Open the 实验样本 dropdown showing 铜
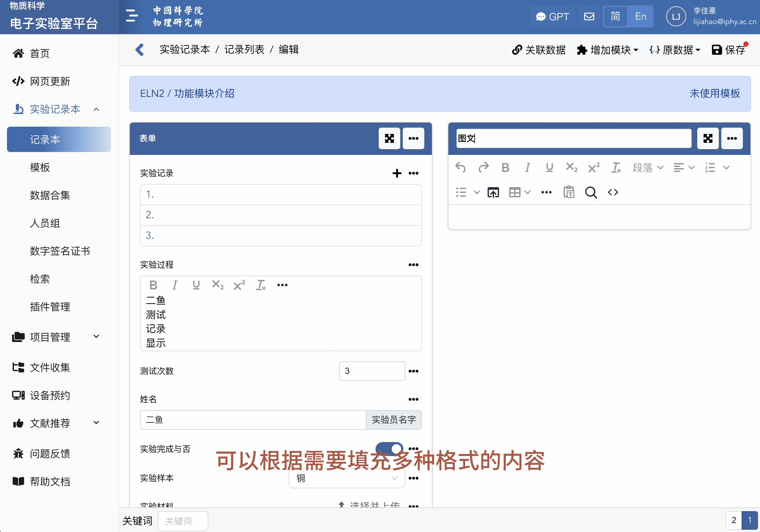Image resolution: width=760 pixels, height=532 pixels. (x=347, y=478)
